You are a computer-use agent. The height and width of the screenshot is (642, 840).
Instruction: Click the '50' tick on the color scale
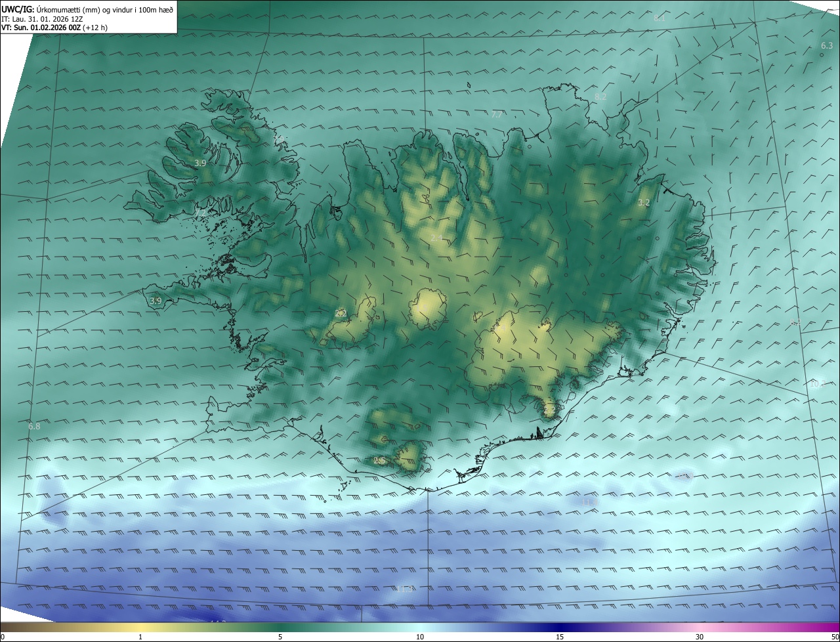[835, 637]
